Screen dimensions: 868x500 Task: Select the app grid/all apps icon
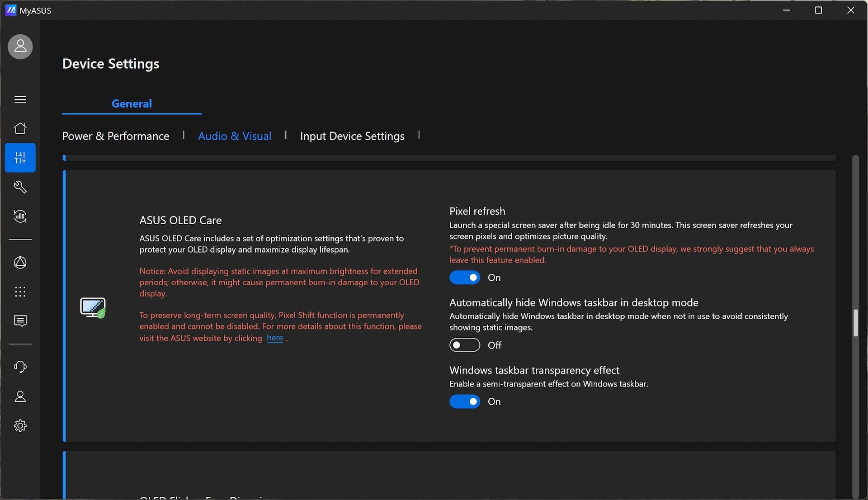point(20,292)
